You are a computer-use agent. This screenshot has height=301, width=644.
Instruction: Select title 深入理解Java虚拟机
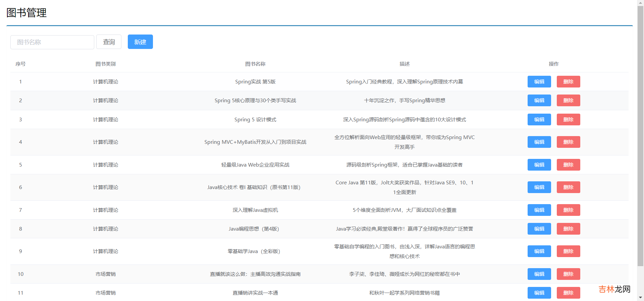(255, 210)
